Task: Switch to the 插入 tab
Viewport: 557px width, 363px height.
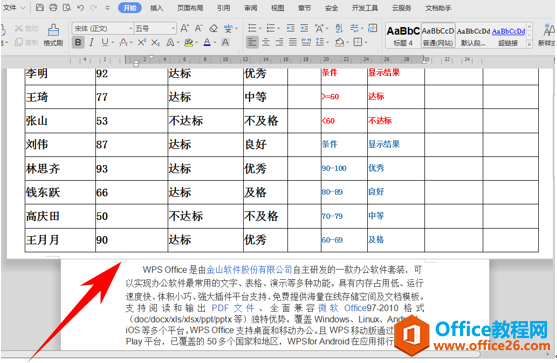Action: point(156,8)
